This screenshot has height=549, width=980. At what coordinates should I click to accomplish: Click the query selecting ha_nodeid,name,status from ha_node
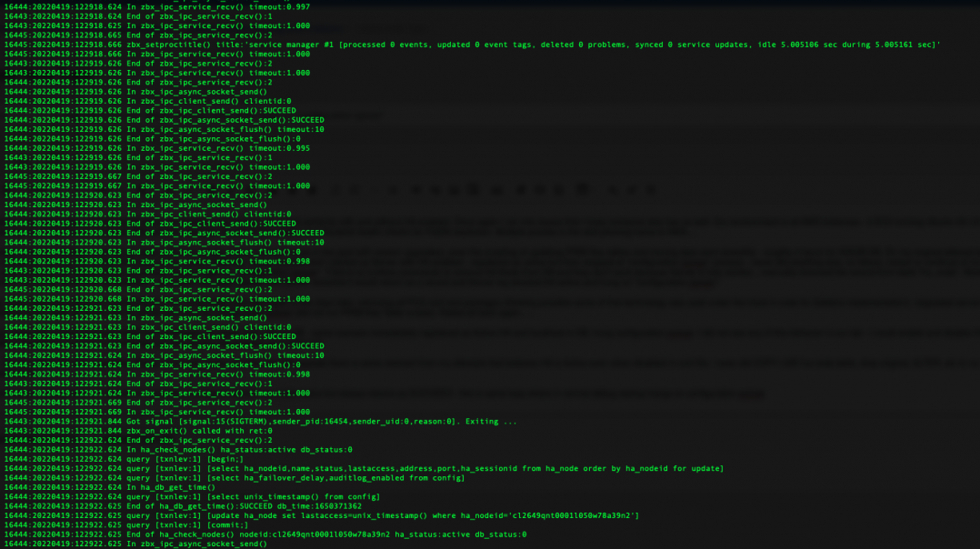tap(364, 468)
